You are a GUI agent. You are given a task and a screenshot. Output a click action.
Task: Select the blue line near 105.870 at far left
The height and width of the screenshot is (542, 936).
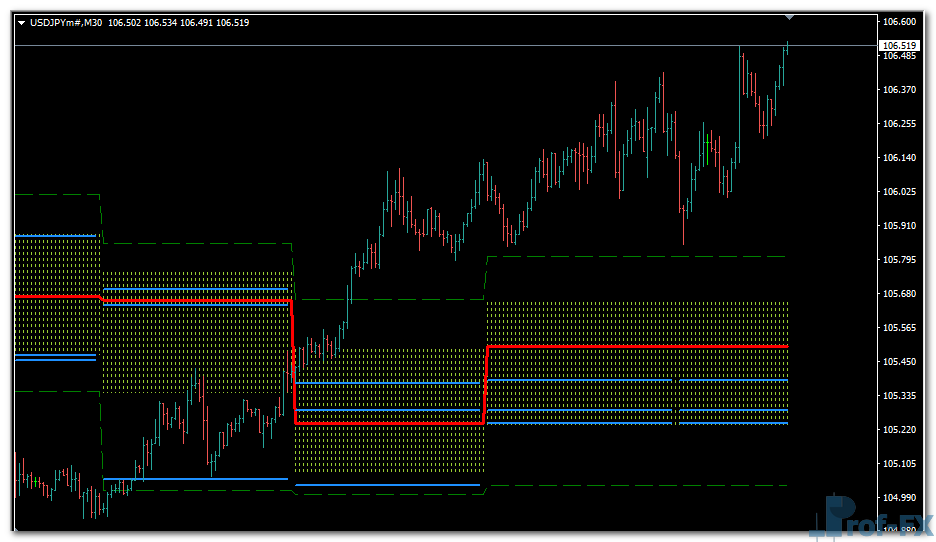click(55, 236)
